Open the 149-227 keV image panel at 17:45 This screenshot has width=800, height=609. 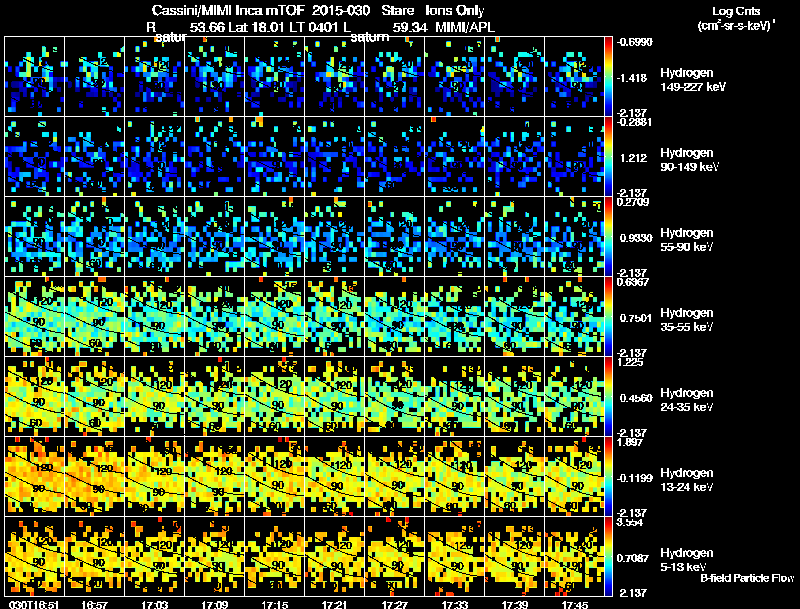pyautogui.click(x=574, y=77)
